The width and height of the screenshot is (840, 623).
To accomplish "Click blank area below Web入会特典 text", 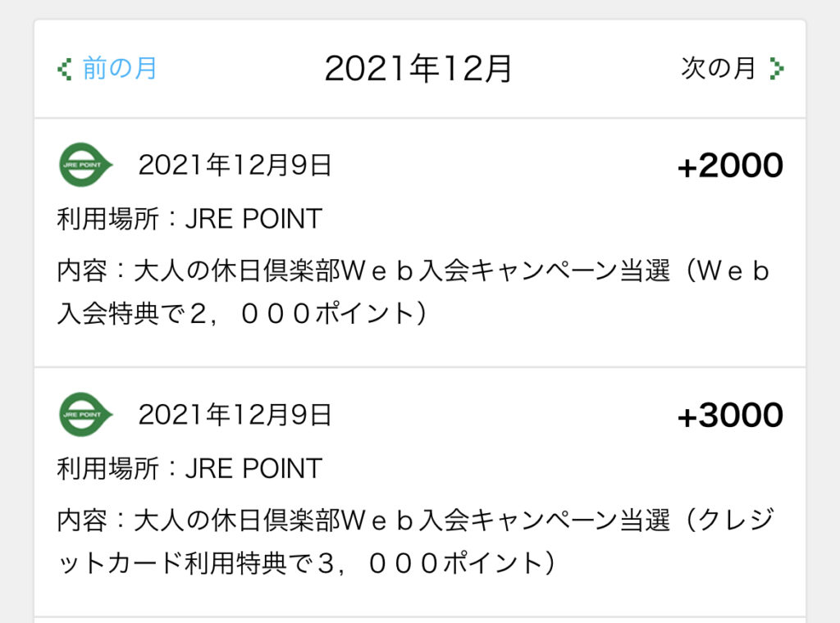I will pyautogui.click(x=420, y=347).
